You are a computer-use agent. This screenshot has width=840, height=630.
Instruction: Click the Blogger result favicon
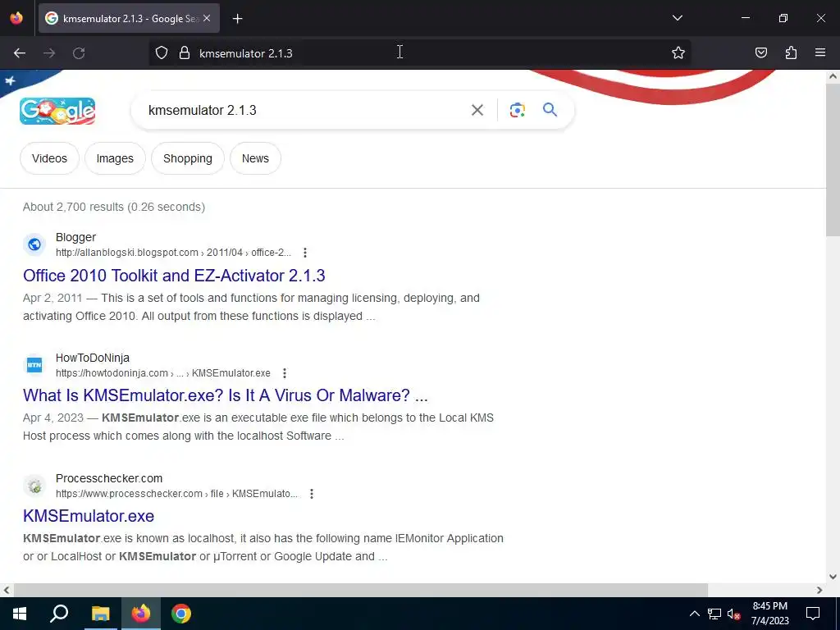pos(34,244)
